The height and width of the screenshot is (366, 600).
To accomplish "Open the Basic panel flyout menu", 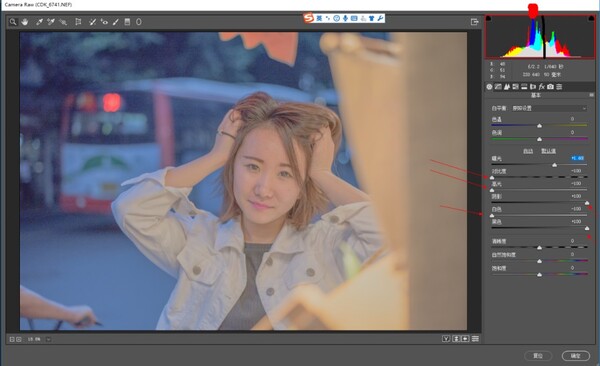I will (x=592, y=95).
